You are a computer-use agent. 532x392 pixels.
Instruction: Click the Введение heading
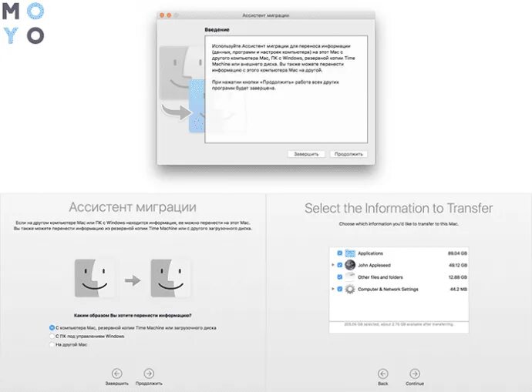(217, 30)
